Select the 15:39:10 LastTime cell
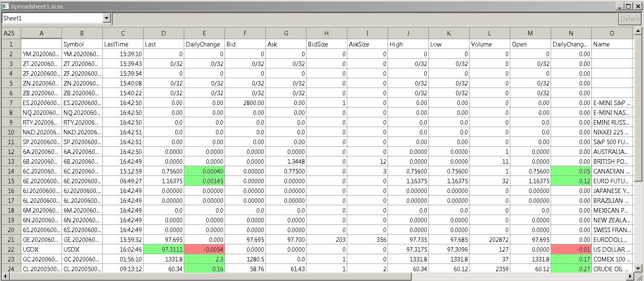Screen dimensions: 644x281 coord(123,54)
